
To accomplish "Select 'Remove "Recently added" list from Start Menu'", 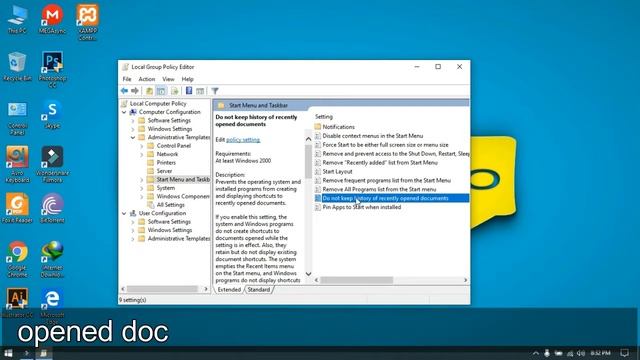I will [x=380, y=162].
